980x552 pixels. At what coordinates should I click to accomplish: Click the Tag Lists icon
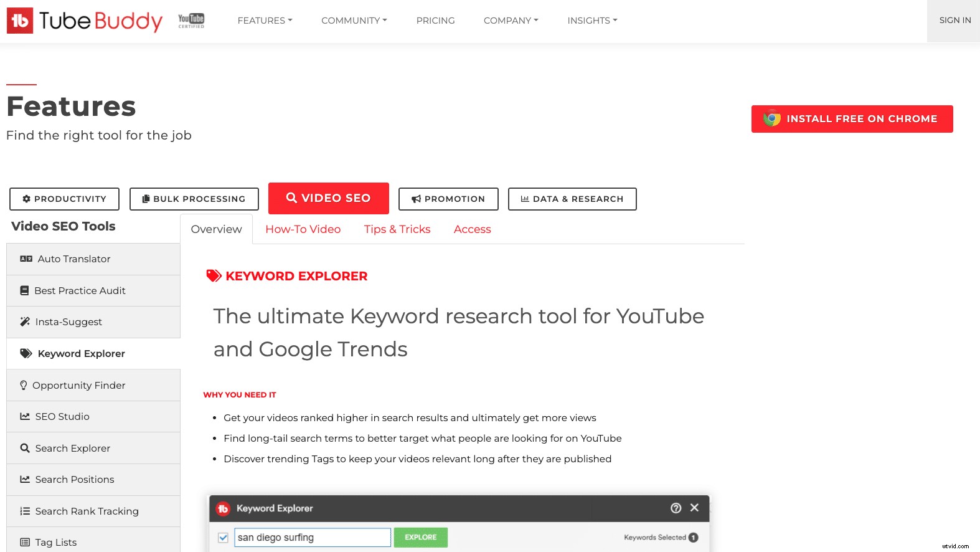tap(25, 542)
